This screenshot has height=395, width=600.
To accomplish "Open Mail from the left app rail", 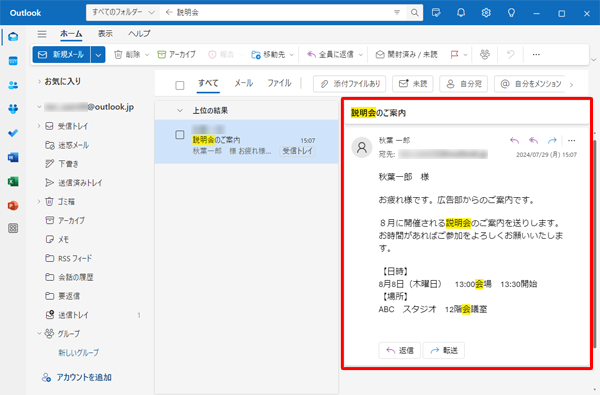I will 13,37.
